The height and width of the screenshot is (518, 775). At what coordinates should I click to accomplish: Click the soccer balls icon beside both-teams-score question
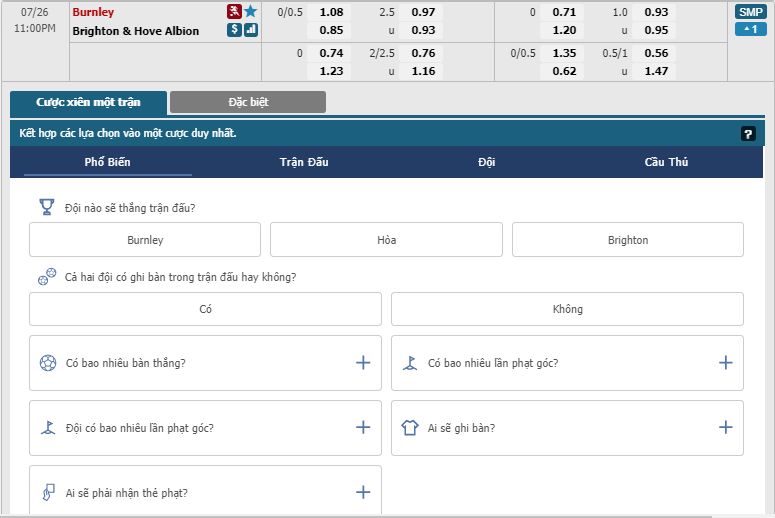[x=47, y=277]
